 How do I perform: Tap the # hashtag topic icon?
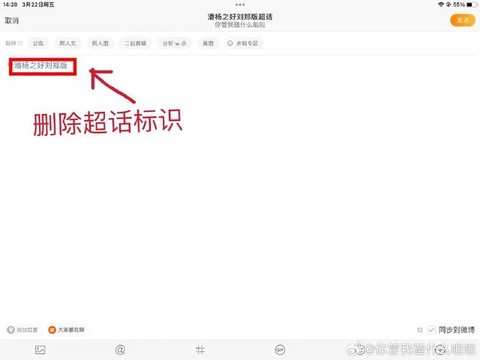coord(200,350)
